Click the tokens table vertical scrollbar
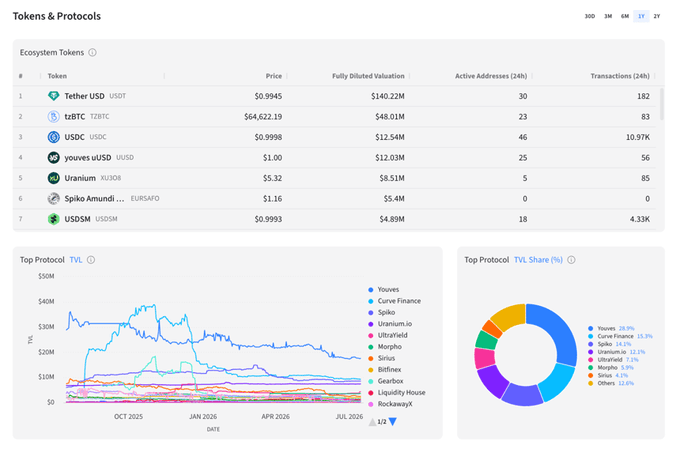 [x=661, y=104]
